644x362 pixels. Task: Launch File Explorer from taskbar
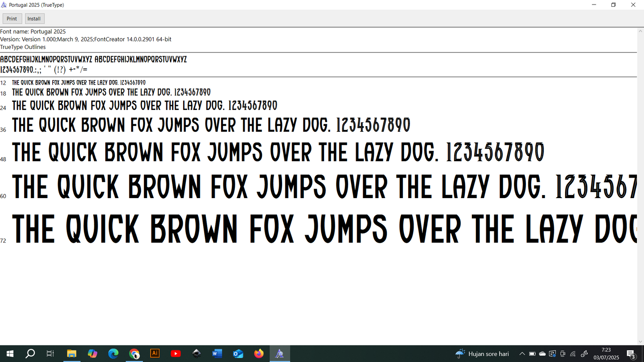72,354
